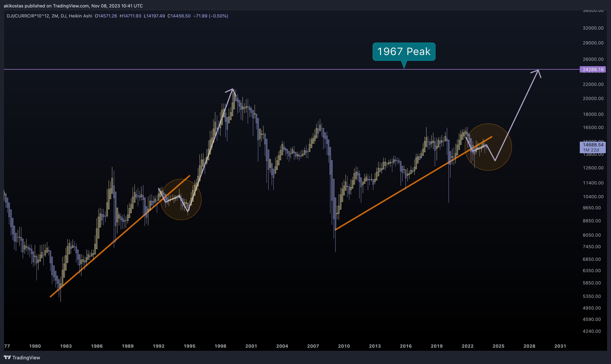This screenshot has height=364, width=611.
Task: Click the 2010 label on time axis
Action: (344, 346)
